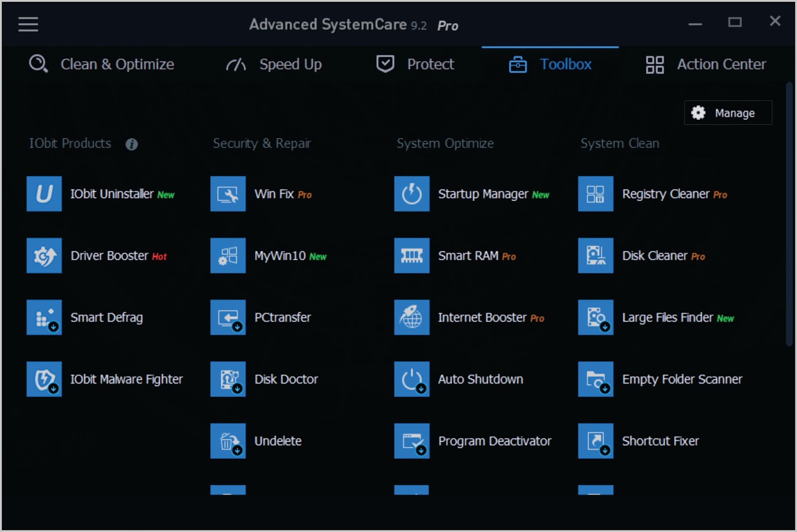This screenshot has width=797, height=532.
Task: Open the Auto Shutdown icon
Action: click(411, 379)
